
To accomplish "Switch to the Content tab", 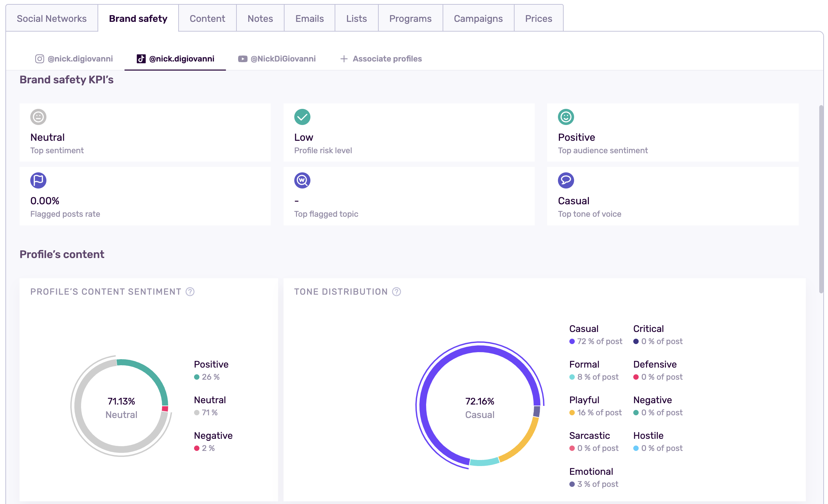I will pos(207,18).
